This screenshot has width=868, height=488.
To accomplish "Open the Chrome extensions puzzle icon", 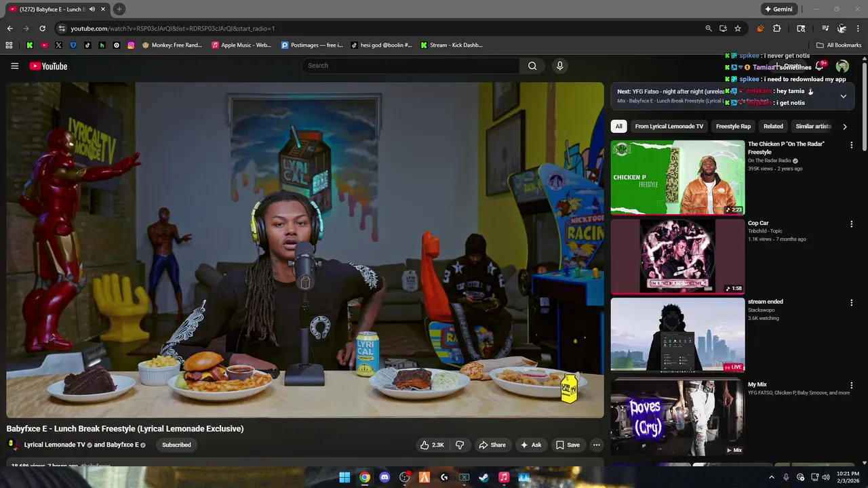I will click(x=777, y=28).
